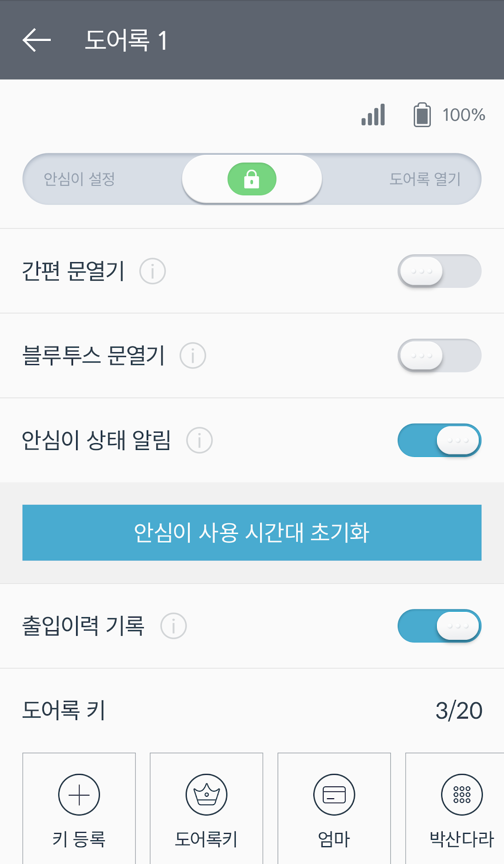Open the 박산다라 keypad key
The image size is (504, 864).
point(462,795)
